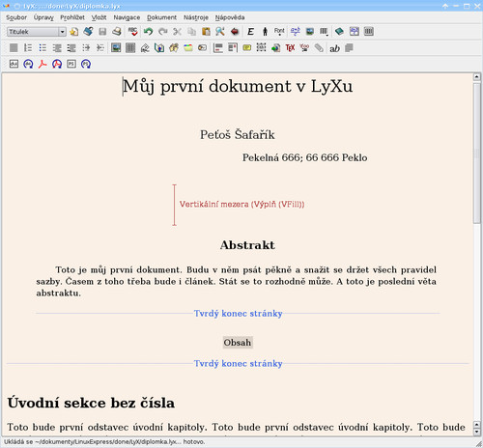483x448 pixels.
Task: Click the numbered list icon
Action: [x=28, y=48]
